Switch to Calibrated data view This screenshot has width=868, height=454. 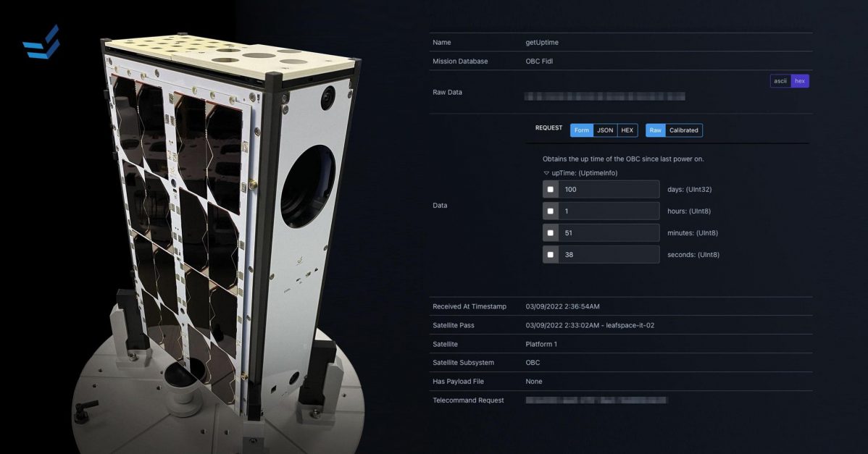pos(684,130)
